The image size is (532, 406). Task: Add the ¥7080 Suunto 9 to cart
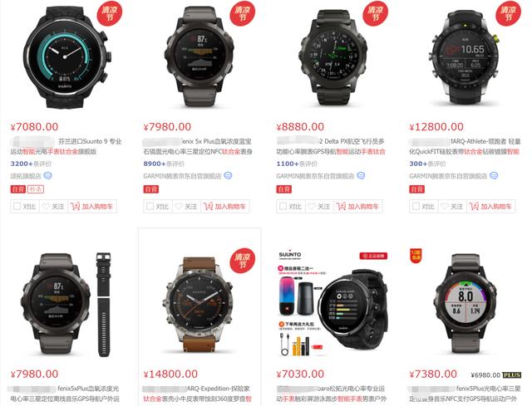click(x=92, y=206)
